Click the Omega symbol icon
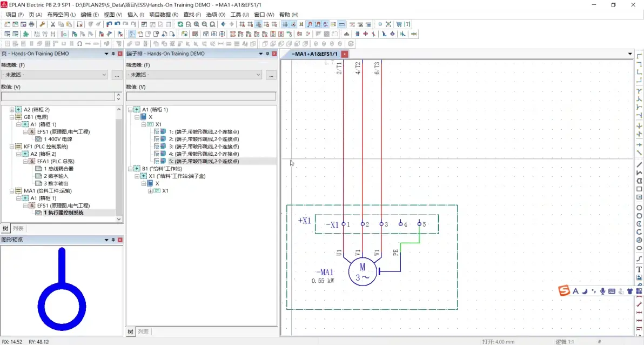 [x=79, y=44]
